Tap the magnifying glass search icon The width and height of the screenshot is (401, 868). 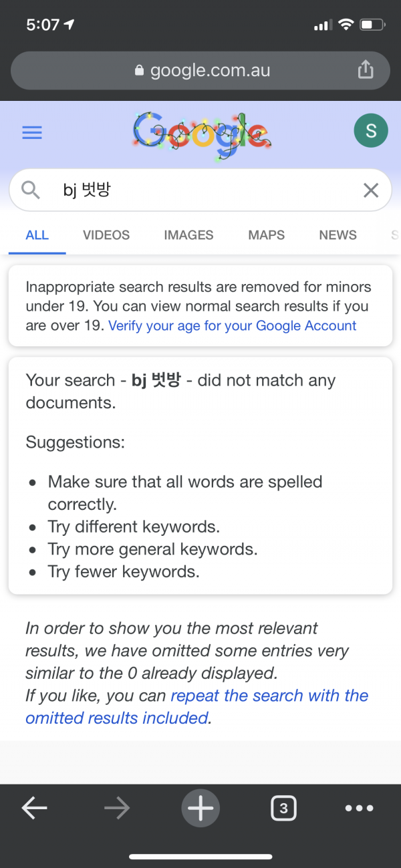click(31, 190)
